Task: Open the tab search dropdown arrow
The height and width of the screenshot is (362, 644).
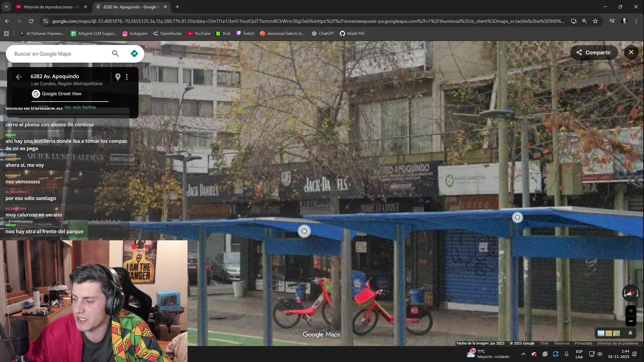Action: (x=6, y=7)
